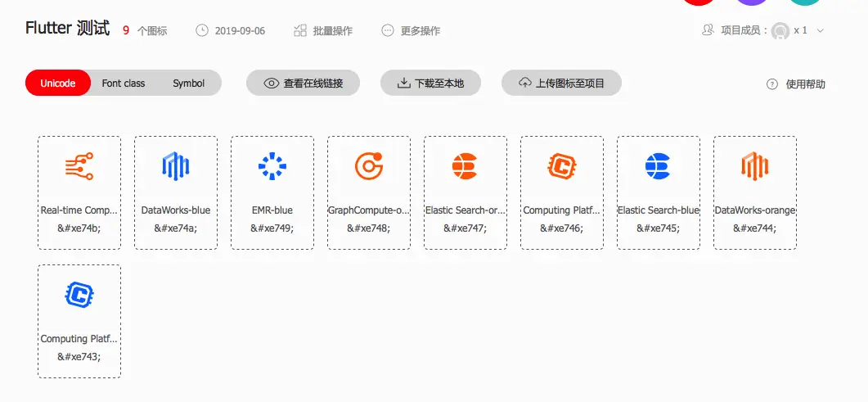Click the 上传图标至项目 upload button
Image resolution: width=868 pixels, height=402 pixels.
[x=561, y=83]
